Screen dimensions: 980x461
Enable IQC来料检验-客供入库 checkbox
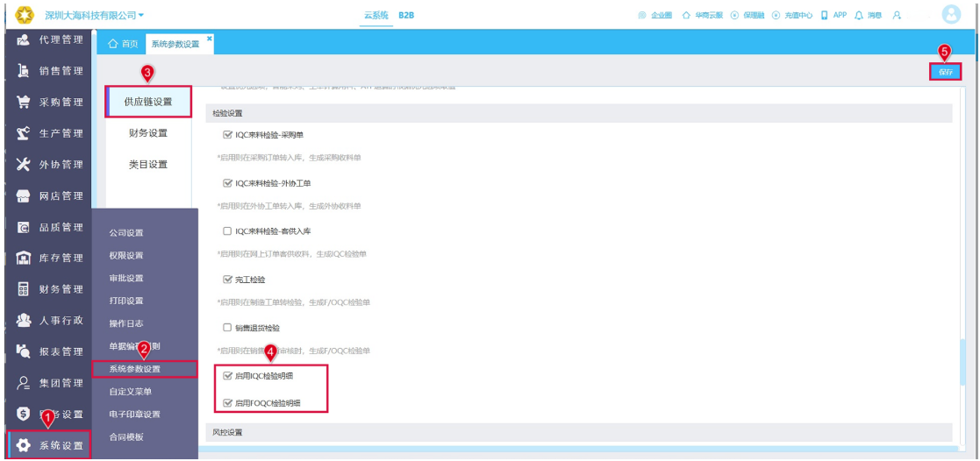pyautogui.click(x=227, y=231)
